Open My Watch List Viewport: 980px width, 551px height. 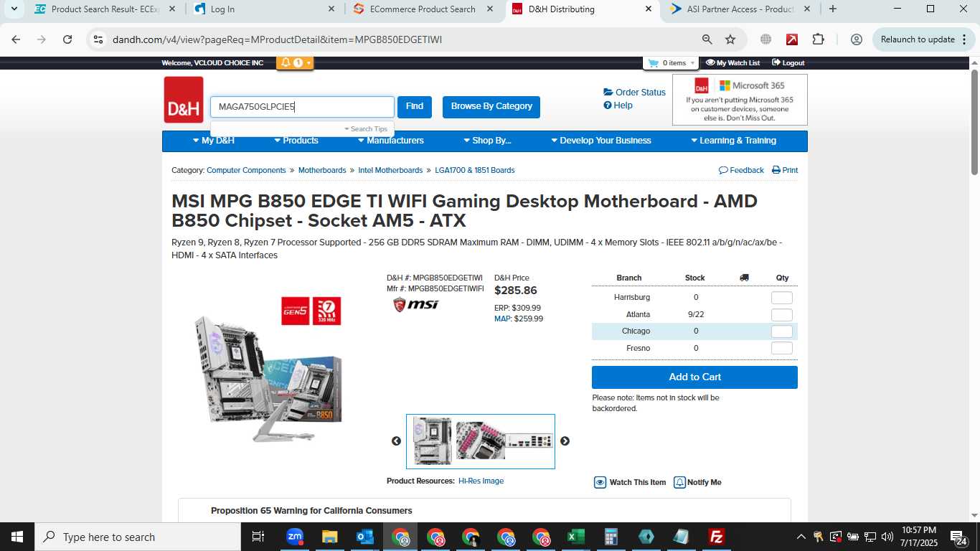[x=732, y=63]
